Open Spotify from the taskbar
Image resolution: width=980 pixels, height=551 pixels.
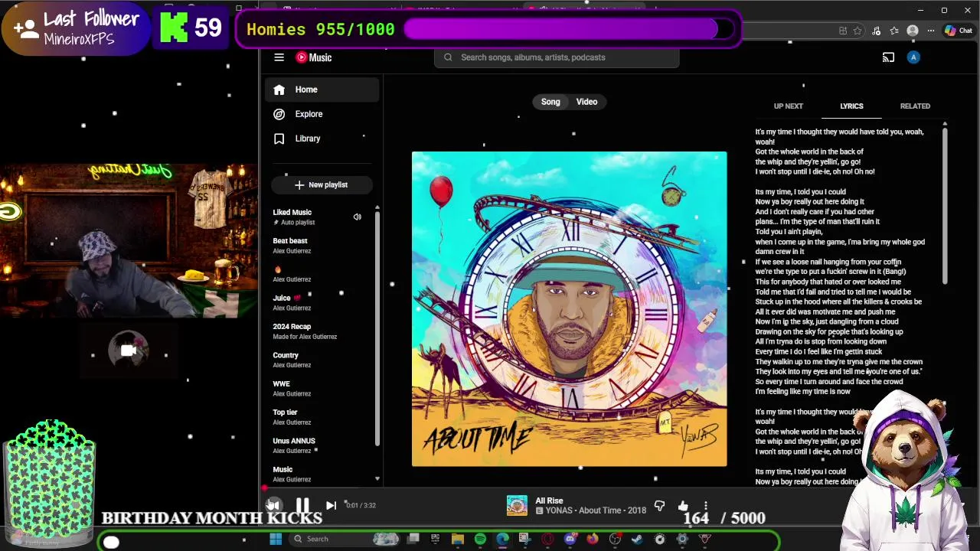(480, 539)
